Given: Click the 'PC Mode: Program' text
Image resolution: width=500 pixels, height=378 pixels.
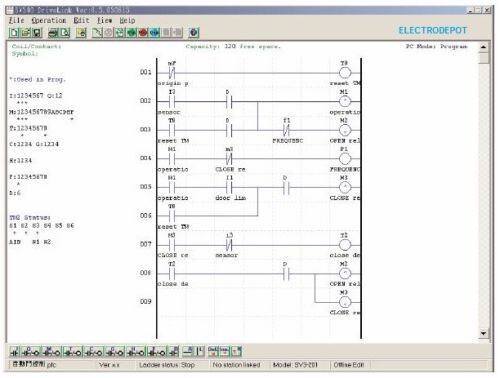Looking at the screenshot, I should pyautogui.click(x=437, y=46).
